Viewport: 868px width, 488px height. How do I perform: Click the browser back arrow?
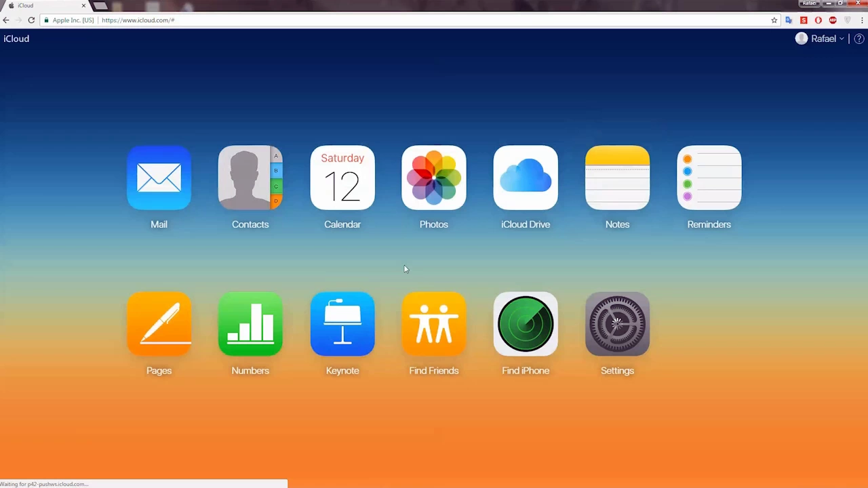tap(6, 20)
